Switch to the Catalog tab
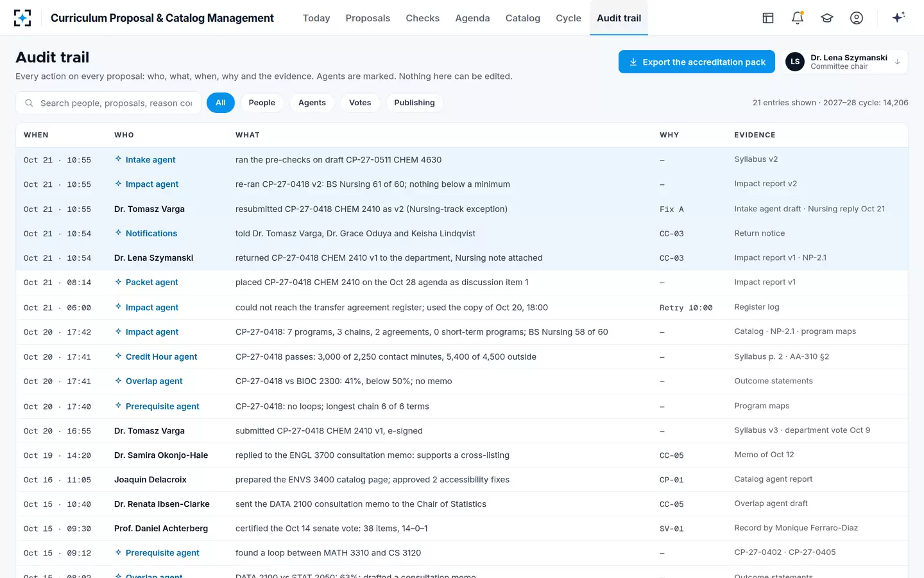This screenshot has height=578, width=924. click(523, 18)
